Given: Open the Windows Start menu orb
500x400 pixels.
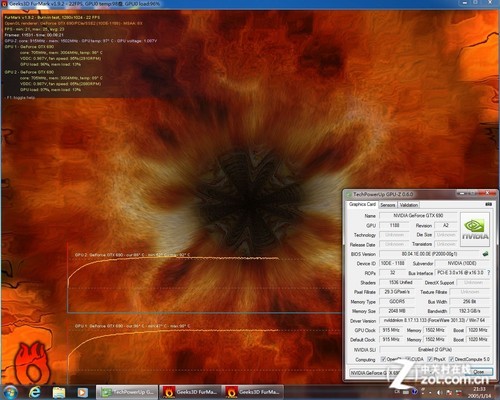Looking at the screenshot, I should [x=10, y=393].
